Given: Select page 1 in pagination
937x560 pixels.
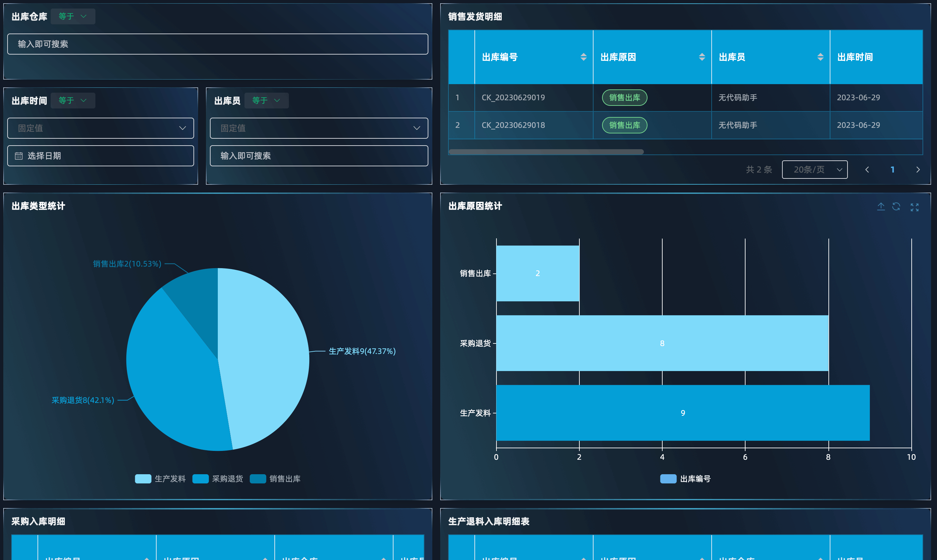Looking at the screenshot, I should pos(893,170).
